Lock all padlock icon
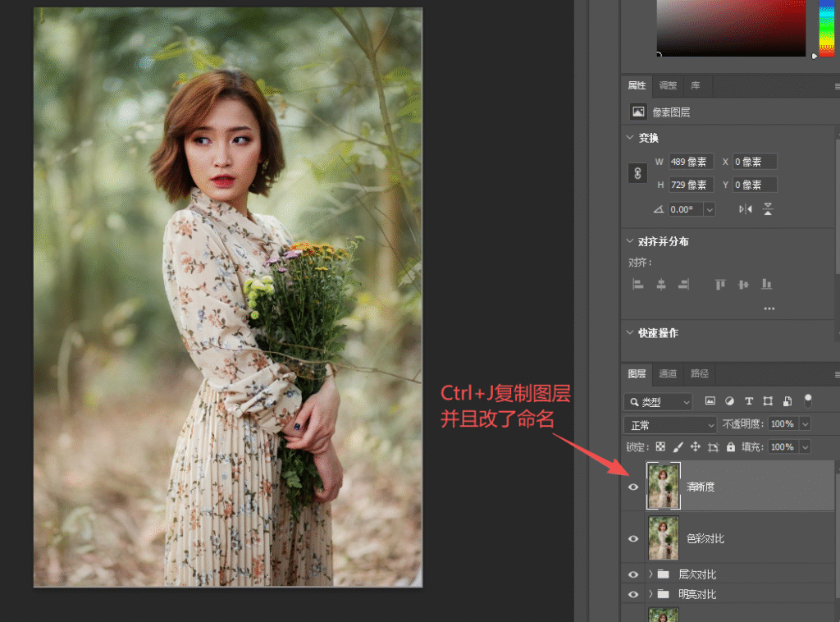 pos(731,447)
